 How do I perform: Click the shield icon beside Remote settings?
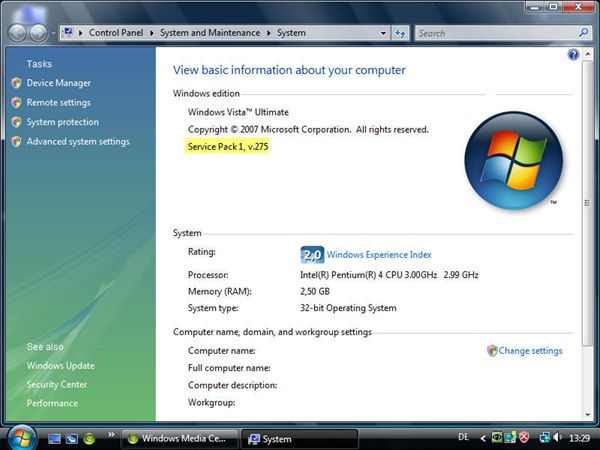(x=16, y=103)
